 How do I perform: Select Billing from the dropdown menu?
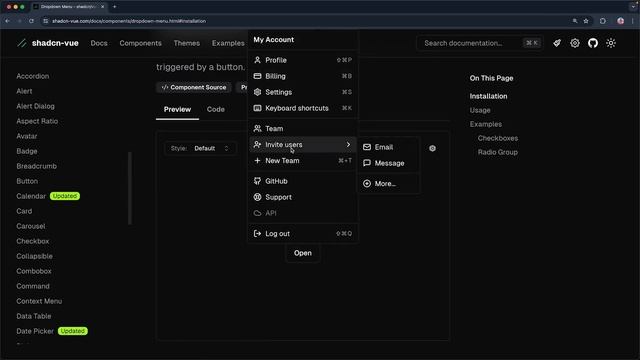302,76
